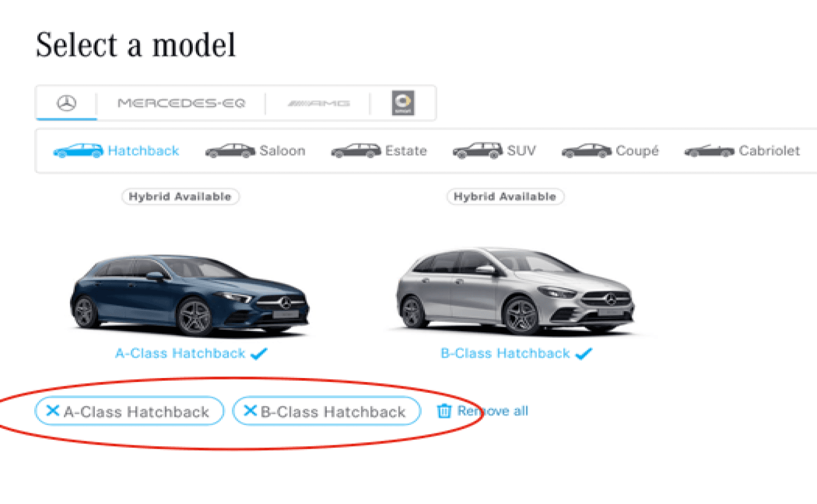This screenshot has height=504, width=817.
Task: Open the AMG brand tab
Action: (x=319, y=103)
